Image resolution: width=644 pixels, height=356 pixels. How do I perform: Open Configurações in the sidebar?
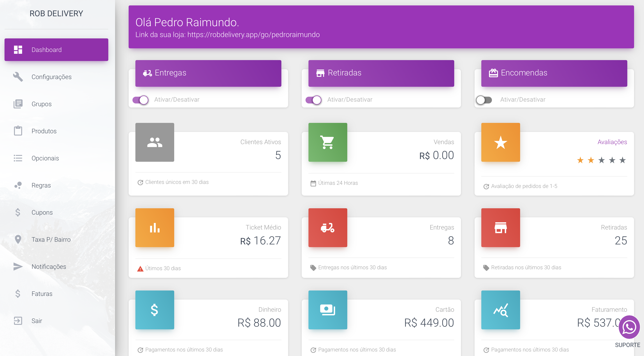click(x=51, y=77)
